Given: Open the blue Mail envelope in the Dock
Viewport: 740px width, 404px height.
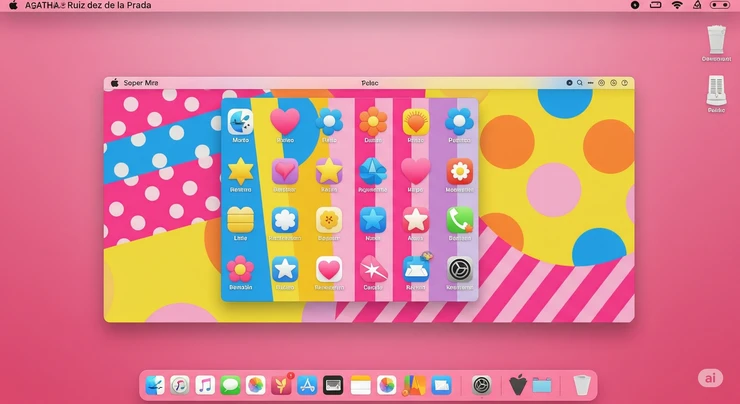Looking at the screenshot, I should [x=442, y=385].
